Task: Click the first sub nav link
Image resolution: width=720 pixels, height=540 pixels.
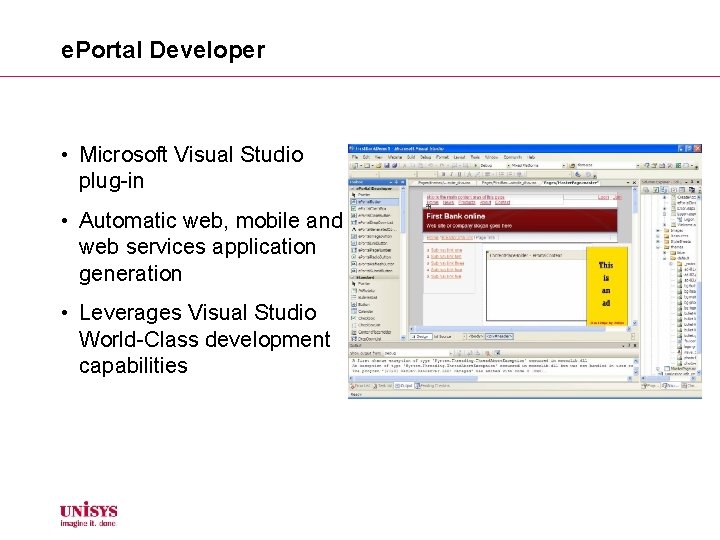Action: click(x=446, y=250)
